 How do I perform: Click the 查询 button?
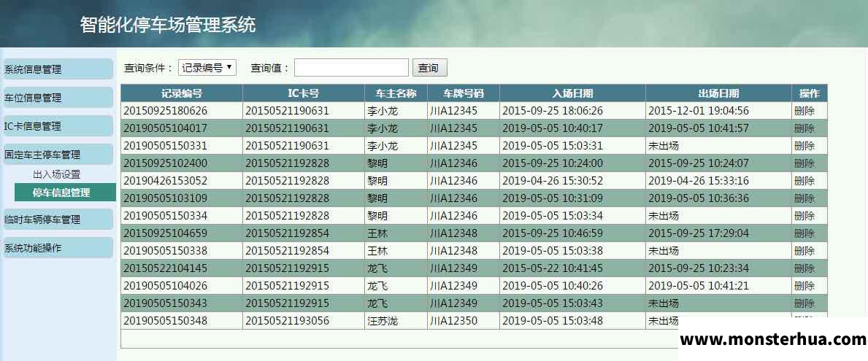click(x=429, y=68)
